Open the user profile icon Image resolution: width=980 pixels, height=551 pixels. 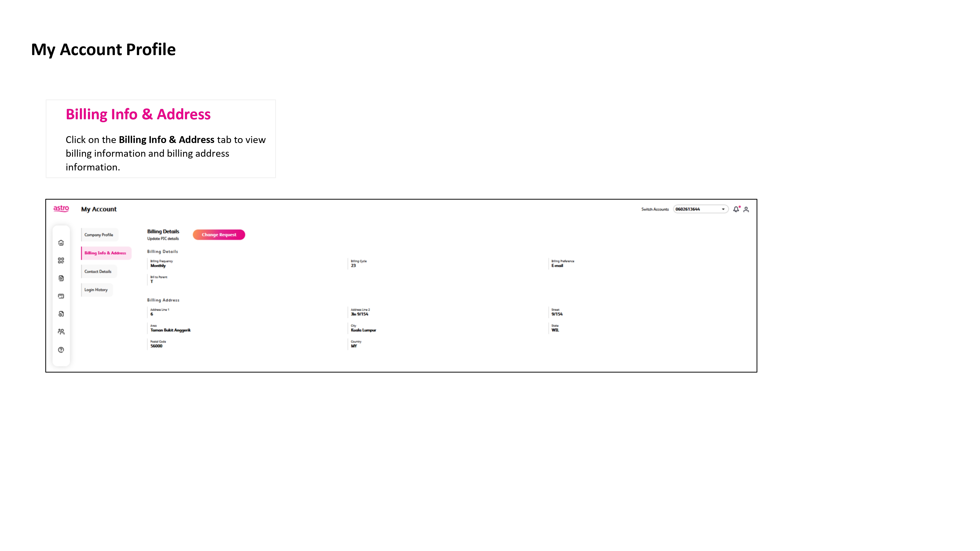746,210
